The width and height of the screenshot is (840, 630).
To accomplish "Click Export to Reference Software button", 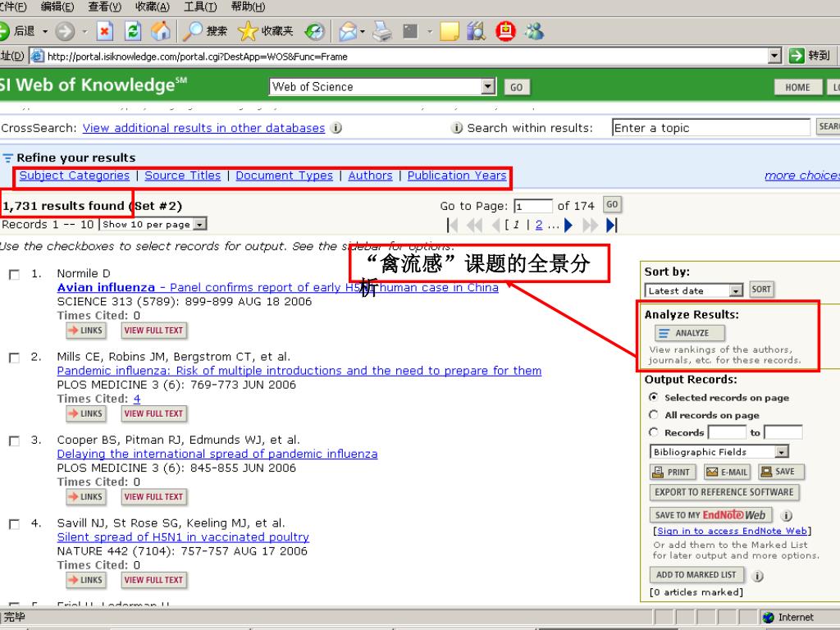I will [724, 492].
